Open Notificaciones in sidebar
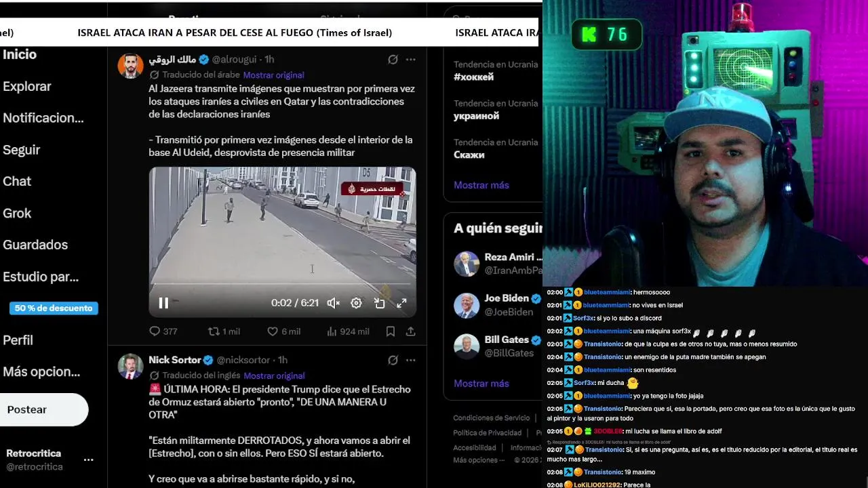 [x=43, y=118]
